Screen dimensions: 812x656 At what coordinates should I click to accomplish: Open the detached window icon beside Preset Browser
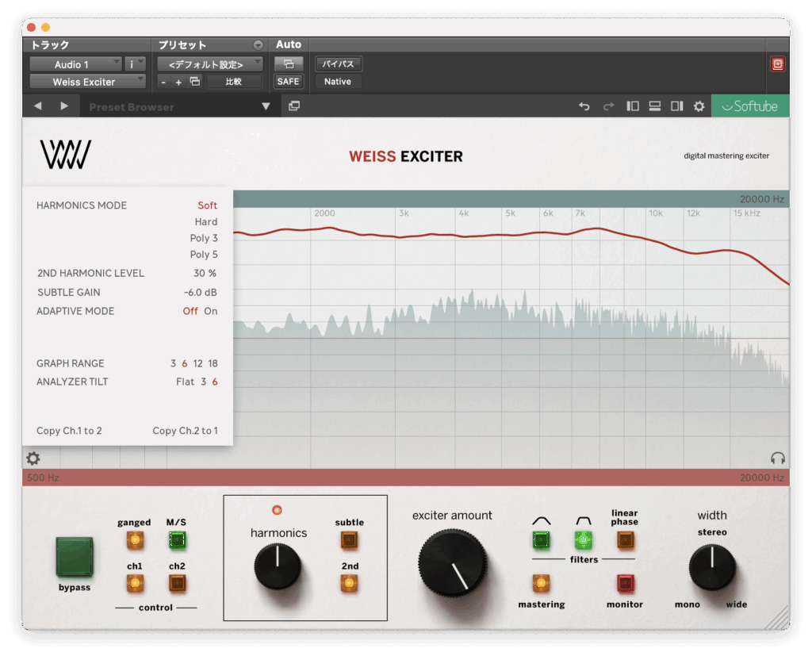pos(294,106)
